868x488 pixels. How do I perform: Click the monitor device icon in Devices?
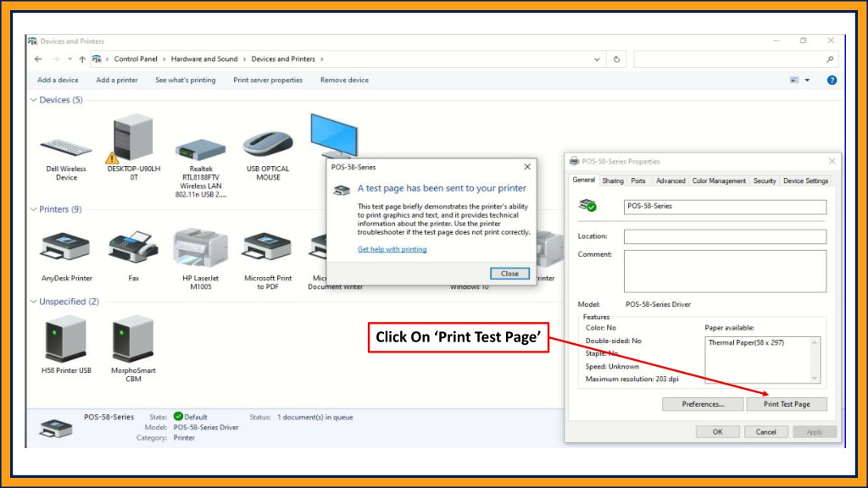click(334, 135)
